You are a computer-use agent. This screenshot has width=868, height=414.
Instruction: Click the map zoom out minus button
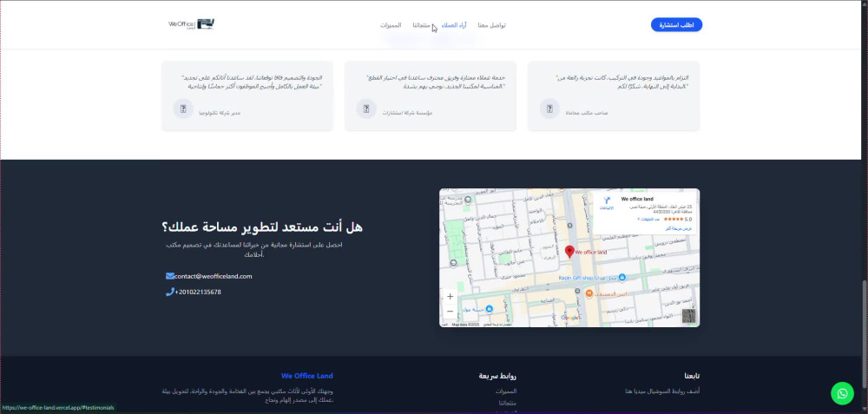point(450,311)
